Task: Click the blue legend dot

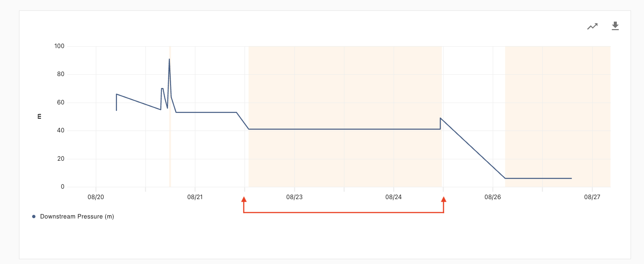Action: [34, 217]
